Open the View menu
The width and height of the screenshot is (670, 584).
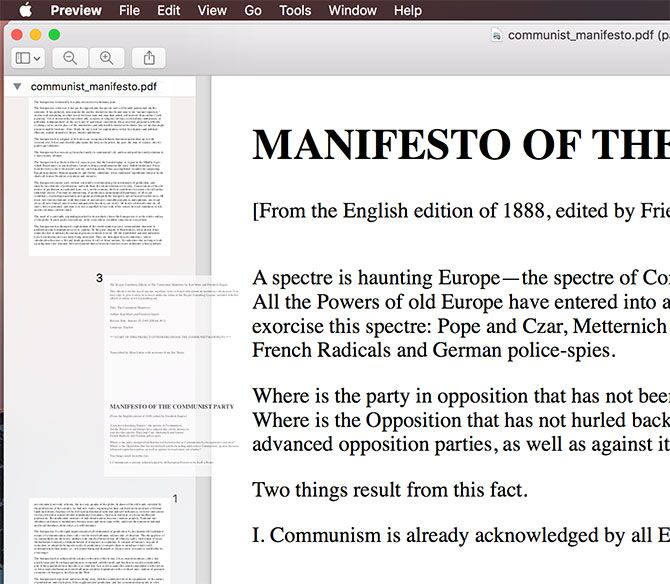click(x=212, y=10)
